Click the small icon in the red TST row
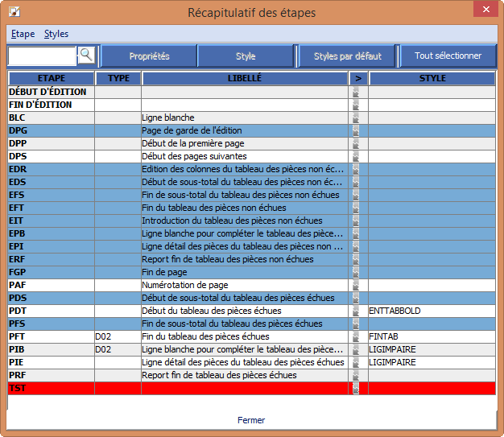The height and width of the screenshot is (437, 504). (x=355, y=388)
